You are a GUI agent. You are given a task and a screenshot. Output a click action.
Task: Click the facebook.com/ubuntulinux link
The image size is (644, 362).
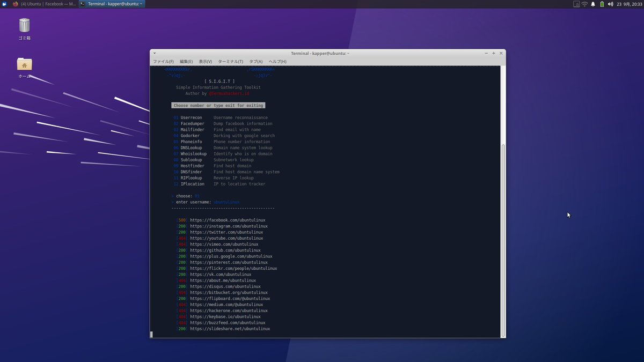click(228, 220)
